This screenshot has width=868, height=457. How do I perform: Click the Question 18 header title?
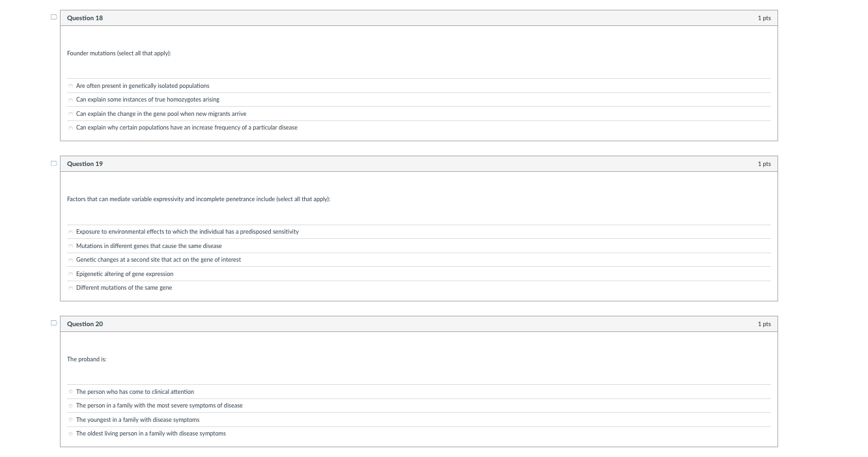coord(85,18)
